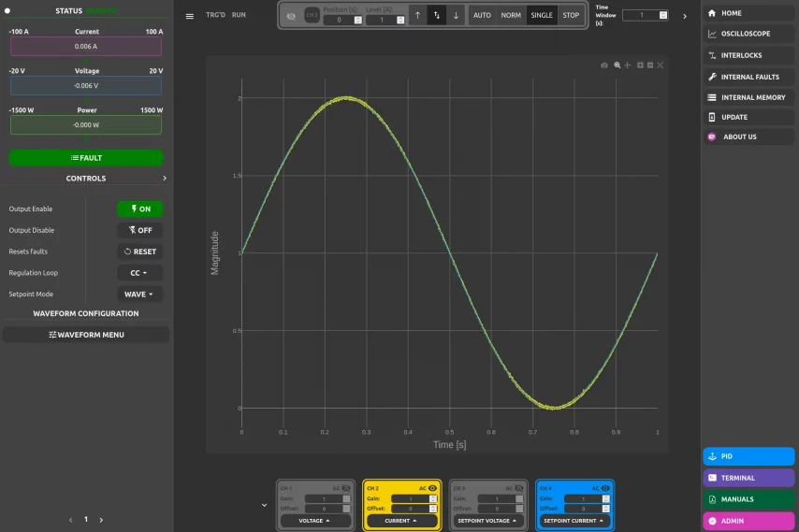Viewport: 799px width, 532px height.
Task: Click the RESET faults button
Action: [x=139, y=252]
